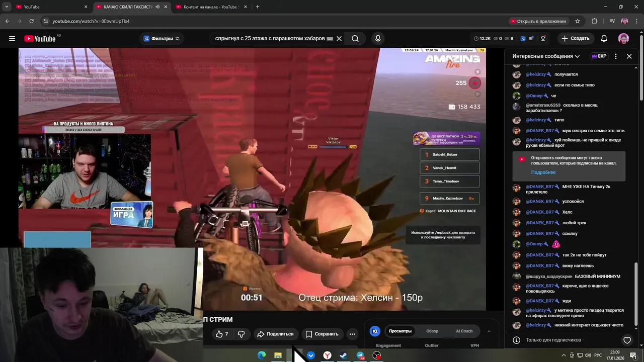644x362 pixels.
Task: Open the Windows notification center icon
Action: pos(633,355)
